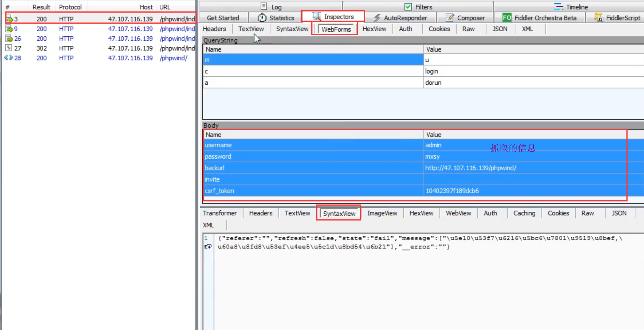The width and height of the screenshot is (644, 330).
Task: Select request Headers inspector tab
Action: click(214, 29)
